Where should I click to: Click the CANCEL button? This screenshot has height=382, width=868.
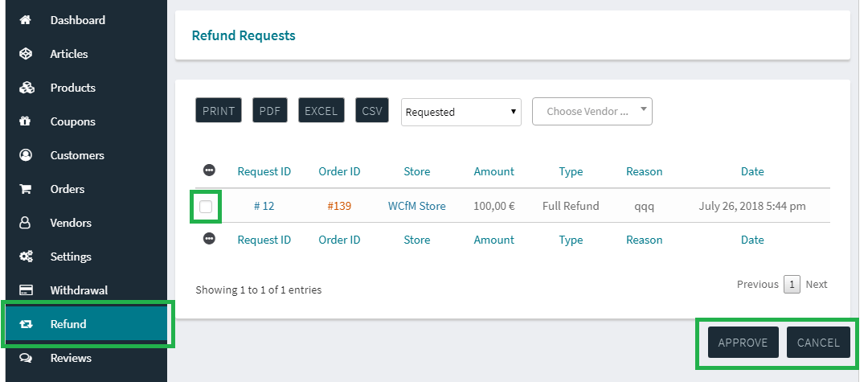tap(818, 342)
